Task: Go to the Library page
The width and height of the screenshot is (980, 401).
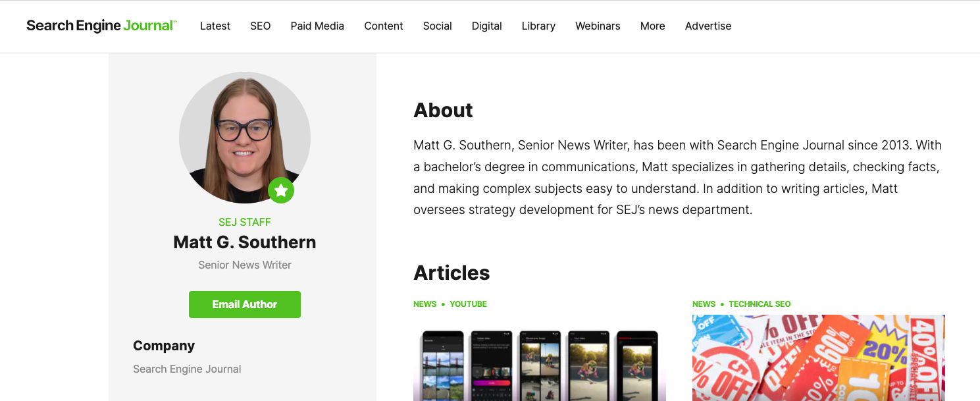Action: pos(538,26)
